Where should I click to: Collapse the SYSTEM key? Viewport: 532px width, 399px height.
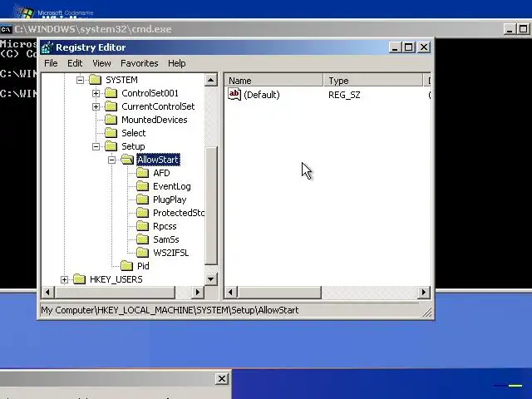80,80
